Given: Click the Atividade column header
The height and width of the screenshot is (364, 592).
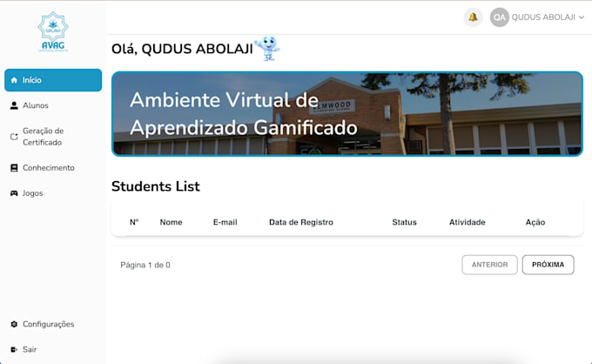Looking at the screenshot, I should [467, 222].
